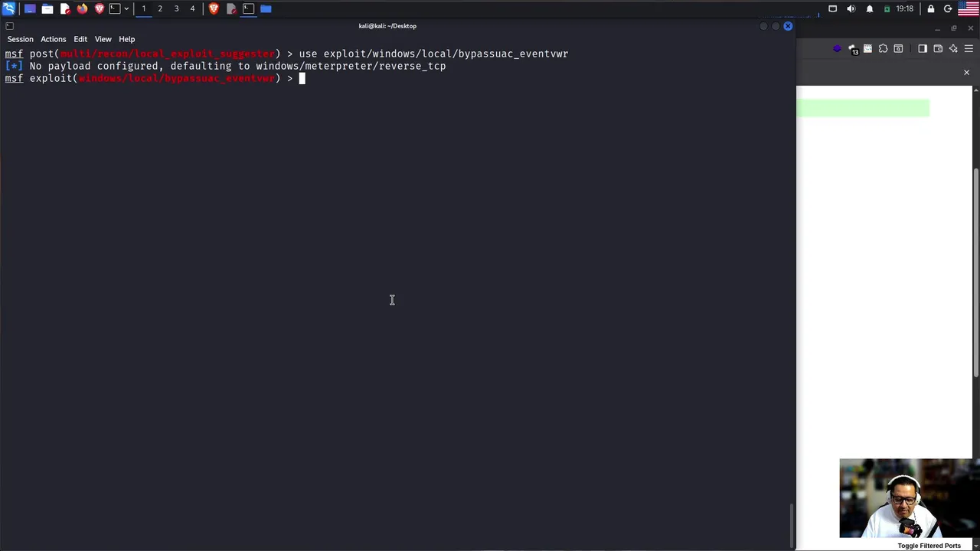980x551 pixels.
Task: Switch to workspace 2
Action: [160, 8]
